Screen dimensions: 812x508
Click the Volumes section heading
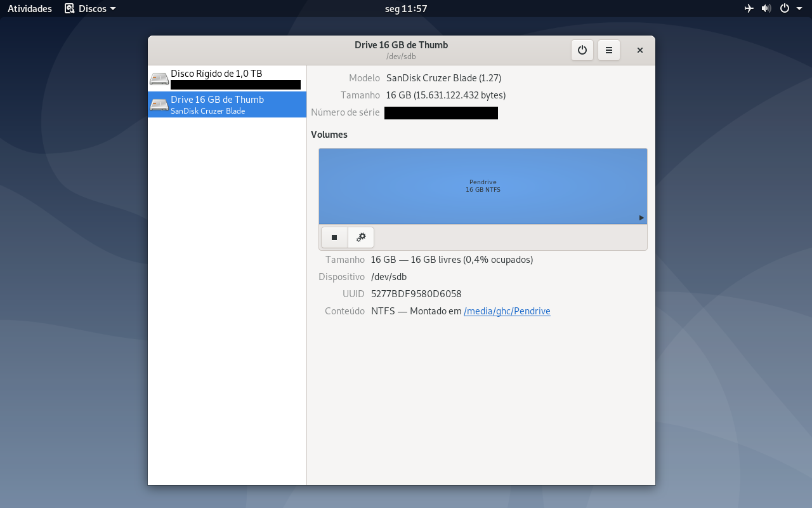329,135
